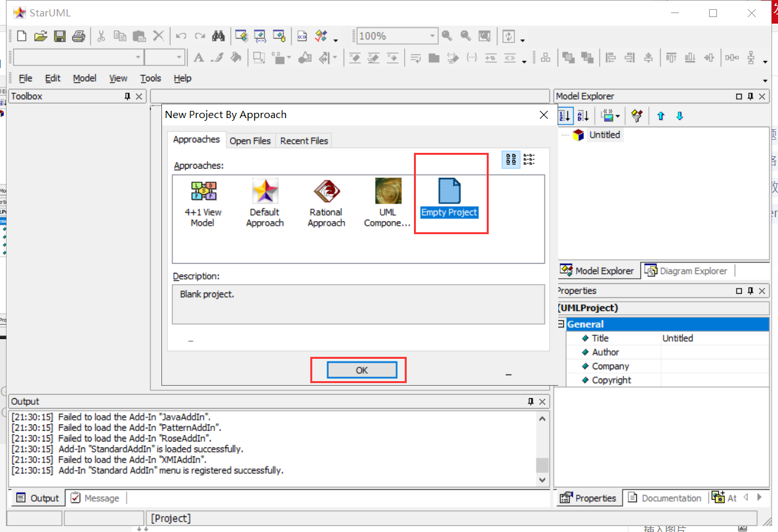The width and height of the screenshot is (778, 532).
Task: Switch to the Documentation tab
Action: (665, 499)
